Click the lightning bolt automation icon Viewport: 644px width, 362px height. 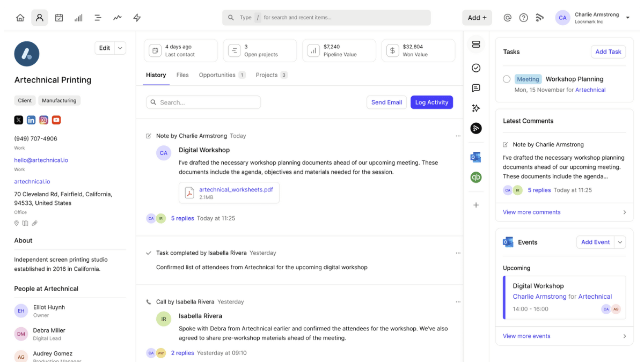137,18
